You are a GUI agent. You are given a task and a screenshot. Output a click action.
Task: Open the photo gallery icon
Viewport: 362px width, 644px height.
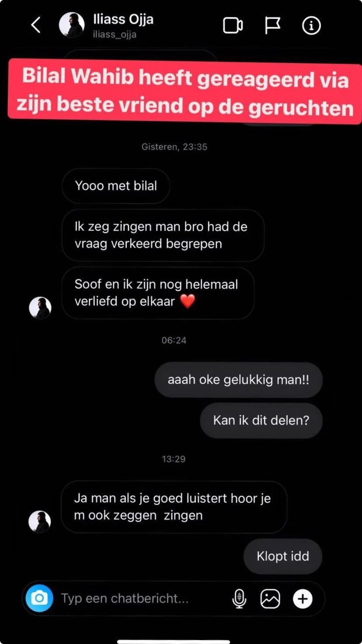click(x=270, y=598)
